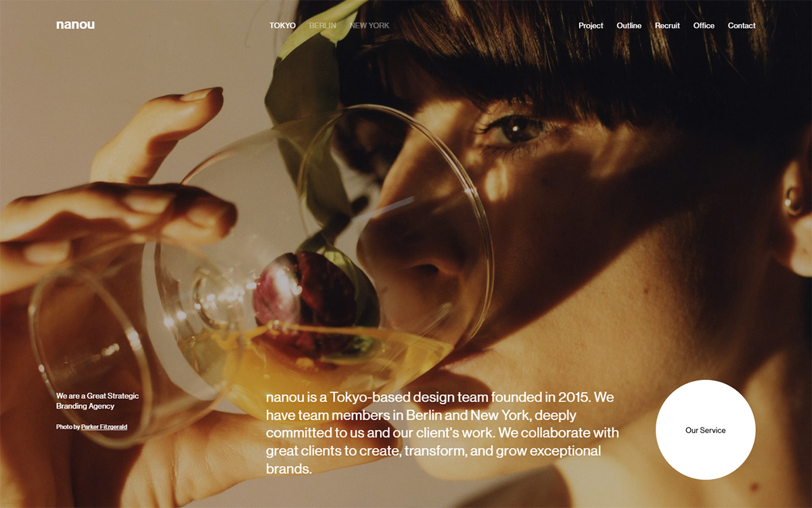
Task: Click the woman's eye in the hero photo
Action: (x=518, y=129)
